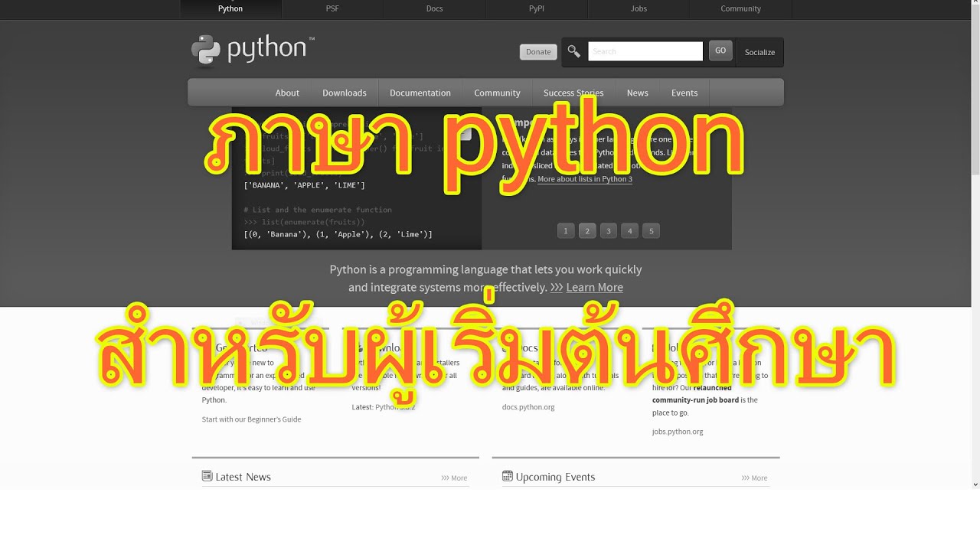Select slide 5 in the carousel
Viewport: 980px width, 551px height.
click(651, 230)
